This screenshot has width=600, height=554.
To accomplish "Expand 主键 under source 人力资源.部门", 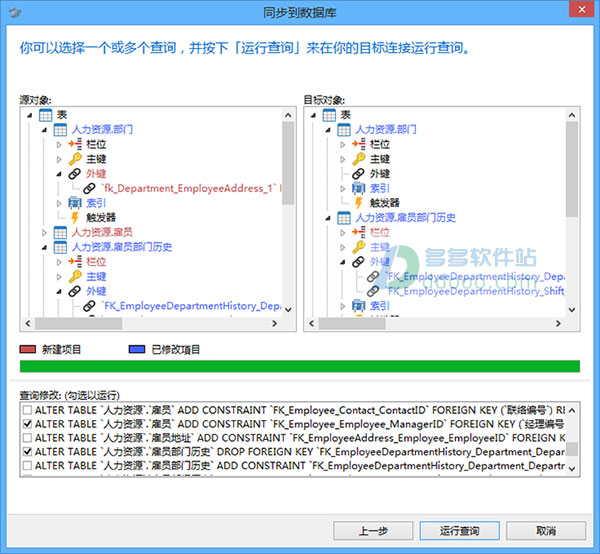I will pos(59,159).
